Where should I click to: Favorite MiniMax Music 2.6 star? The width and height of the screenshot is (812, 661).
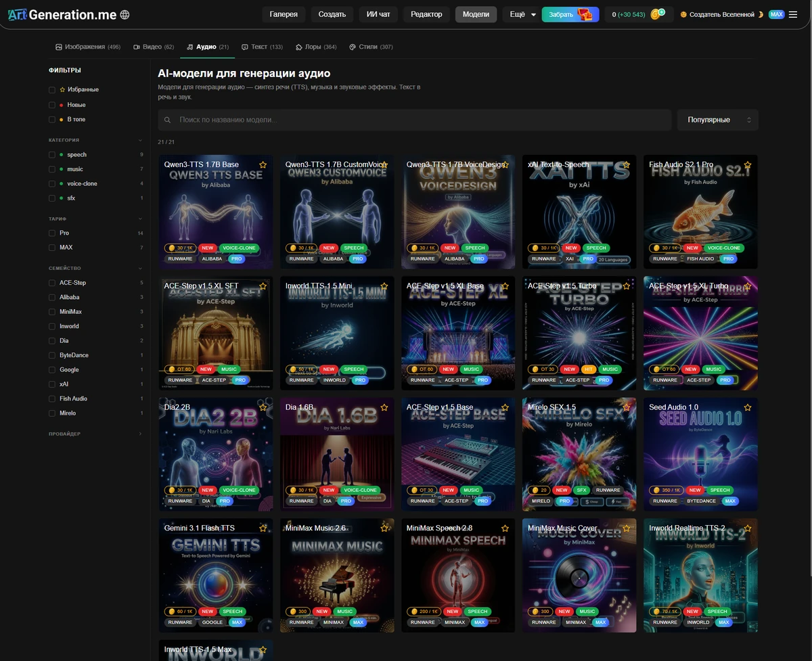tap(384, 528)
